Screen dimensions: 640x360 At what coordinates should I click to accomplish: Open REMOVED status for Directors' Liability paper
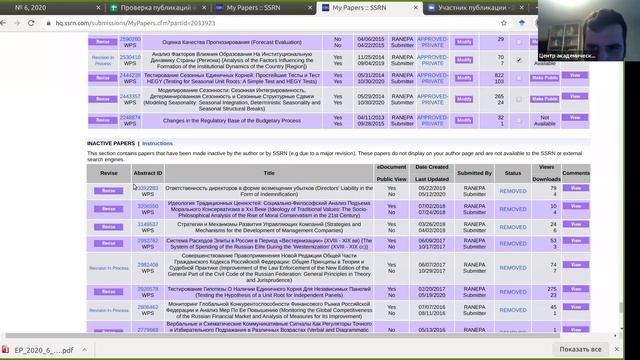pyautogui.click(x=513, y=191)
